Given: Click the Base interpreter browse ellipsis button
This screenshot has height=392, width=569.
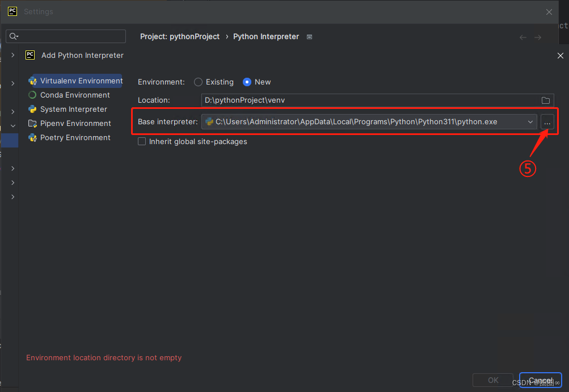Looking at the screenshot, I should (x=547, y=122).
